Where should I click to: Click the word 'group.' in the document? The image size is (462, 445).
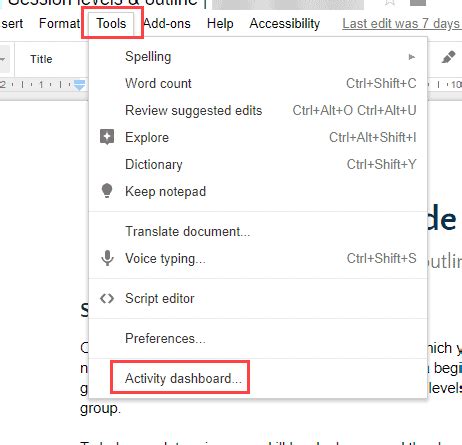(100, 409)
